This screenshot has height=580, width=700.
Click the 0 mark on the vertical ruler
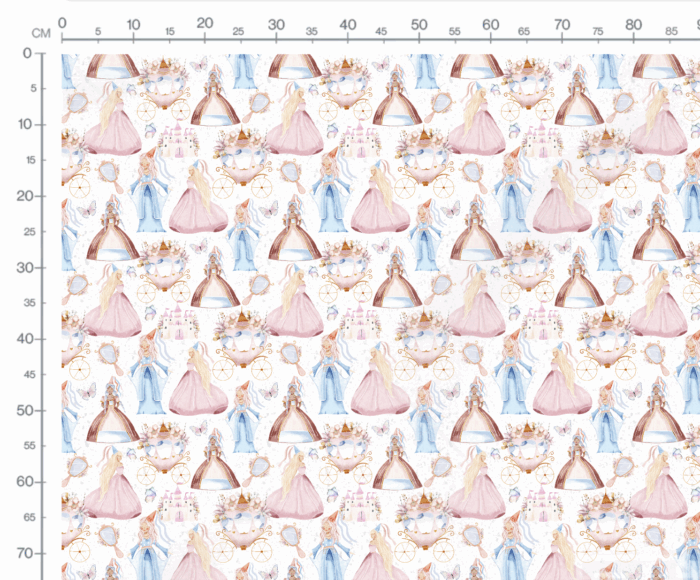tap(28, 53)
